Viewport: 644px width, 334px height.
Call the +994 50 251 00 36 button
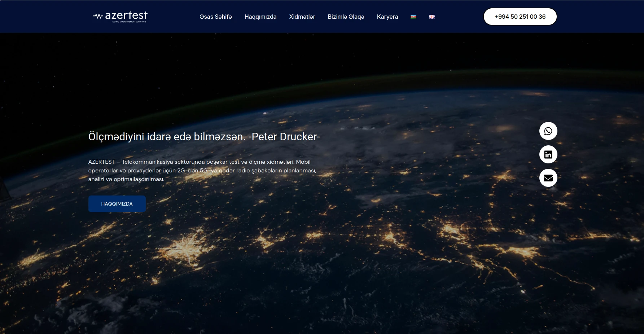click(520, 17)
